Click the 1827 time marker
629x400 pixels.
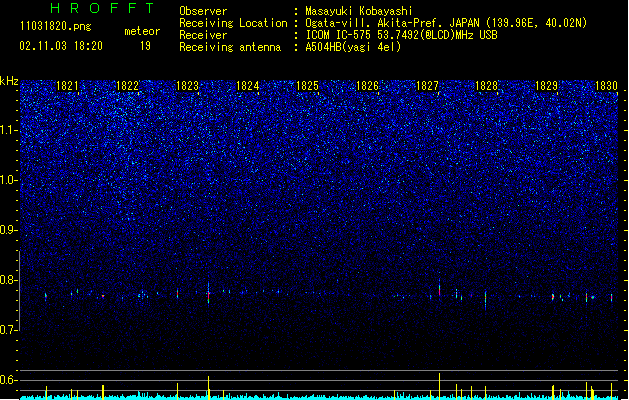pyautogui.click(x=427, y=86)
